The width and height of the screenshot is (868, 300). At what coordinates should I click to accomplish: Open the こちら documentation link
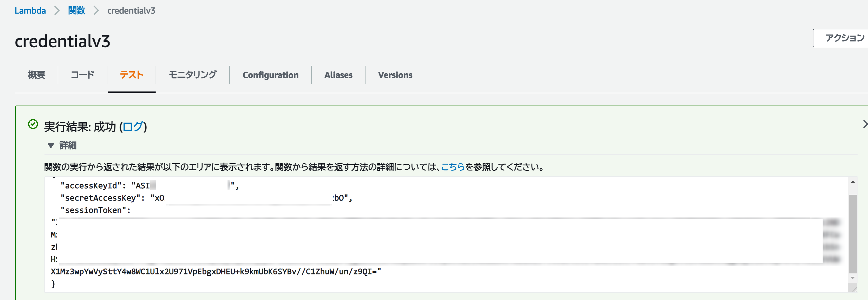pyautogui.click(x=452, y=167)
